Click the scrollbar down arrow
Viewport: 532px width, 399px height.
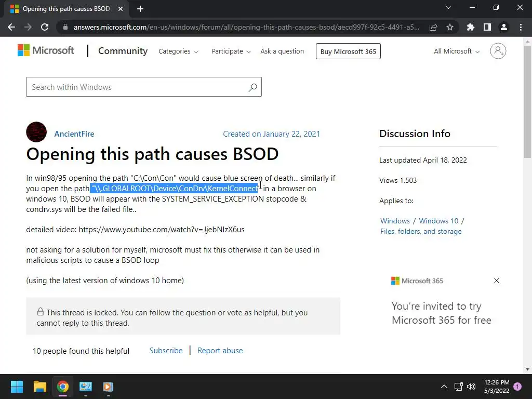pyautogui.click(x=527, y=369)
